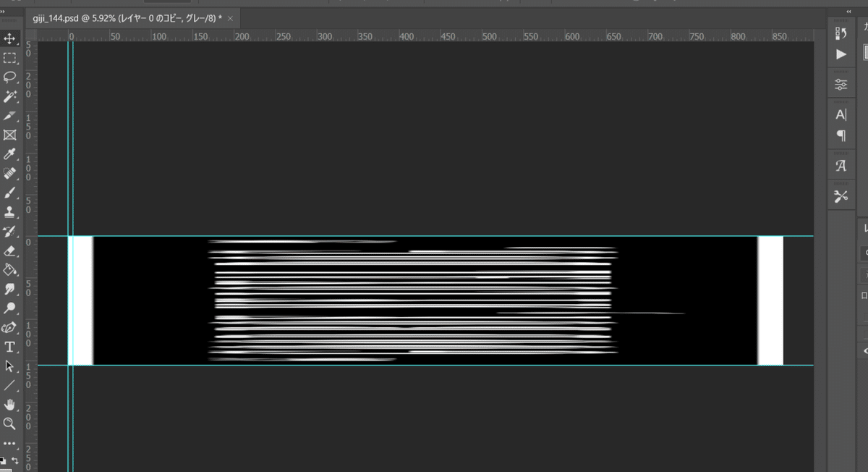This screenshot has width=868, height=472.
Task: Select the Move tool
Action: [x=10, y=38]
